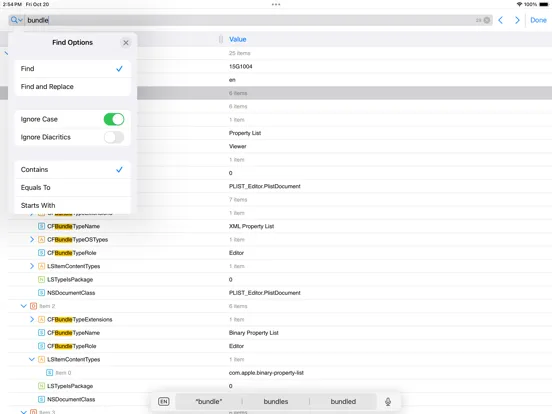Enable the Ignore Diacritics switch
The width and height of the screenshot is (552, 414).
pyautogui.click(x=114, y=137)
